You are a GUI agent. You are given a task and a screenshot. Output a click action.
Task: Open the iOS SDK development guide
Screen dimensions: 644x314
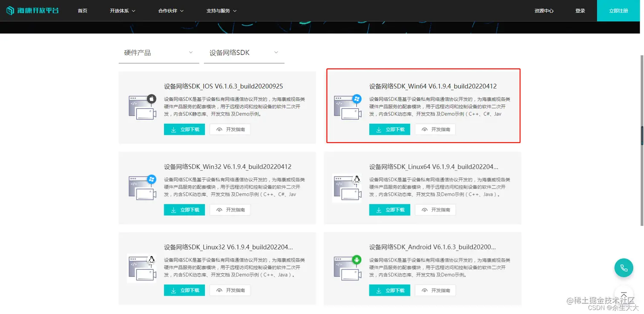pyautogui.click(x=230, y=129)
